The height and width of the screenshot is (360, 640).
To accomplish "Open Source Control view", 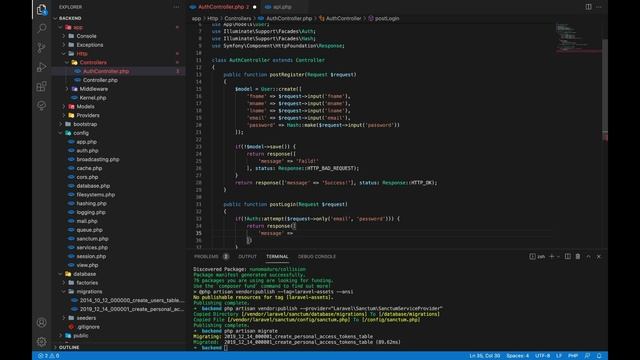I will point(42,48).
